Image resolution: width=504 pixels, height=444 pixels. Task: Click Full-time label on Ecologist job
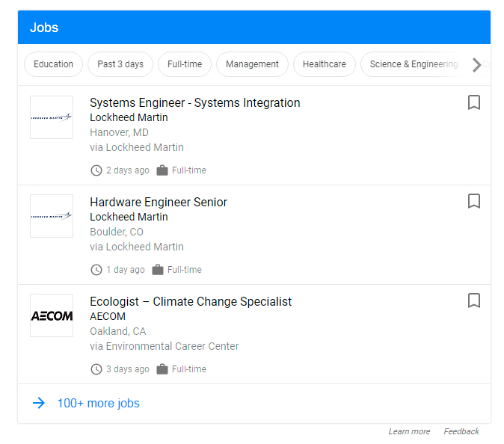(x=189, y=369)
